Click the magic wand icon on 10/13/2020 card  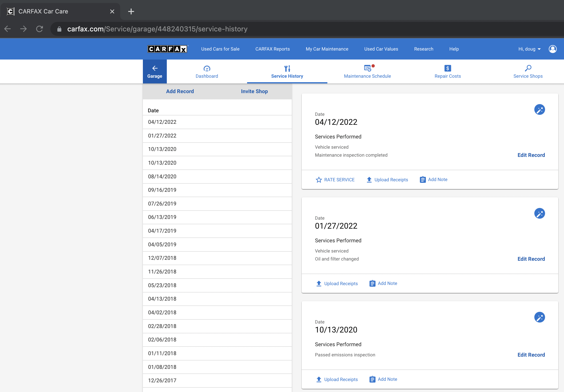[540, 317]
